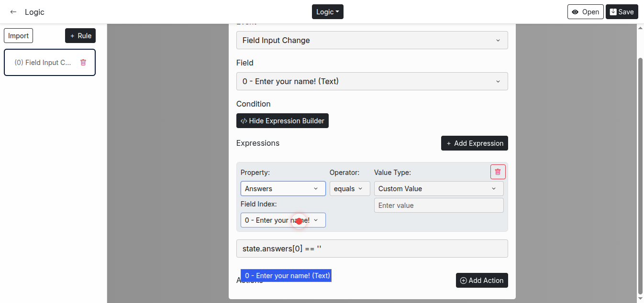Open the Property Answers dropdown

283,189
